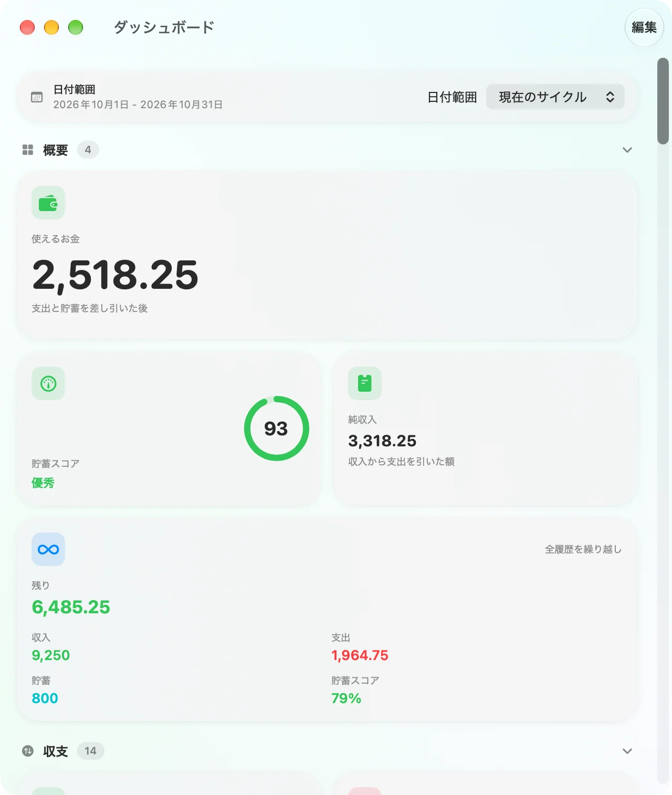Click the 残り amount 6,485.25
The height and width of the screenshot is (795, 672).
(71, 607)
